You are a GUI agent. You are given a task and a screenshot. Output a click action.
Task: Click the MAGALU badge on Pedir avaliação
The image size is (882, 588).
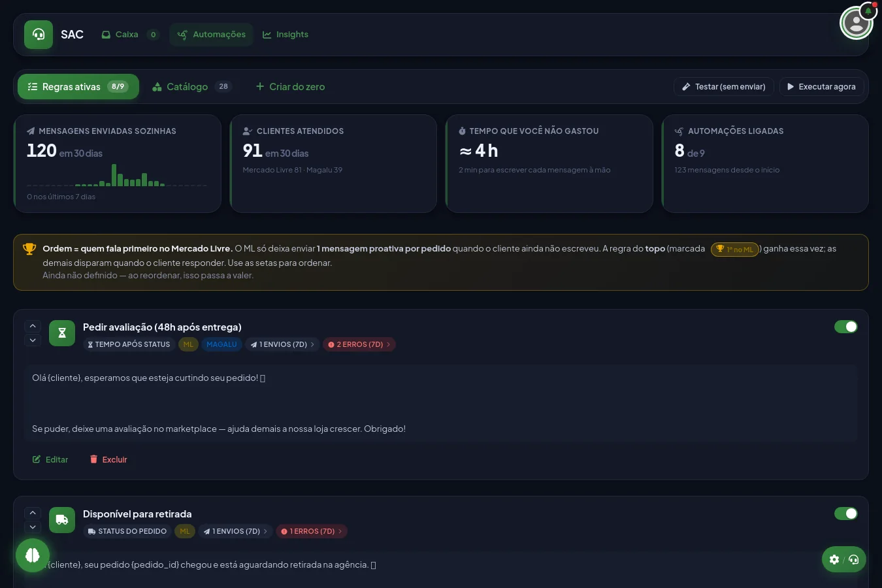tap(221, 344)
